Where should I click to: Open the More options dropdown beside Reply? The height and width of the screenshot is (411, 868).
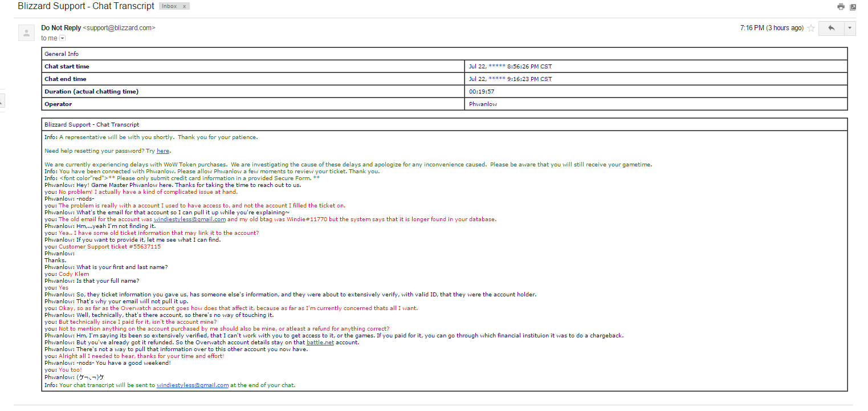[x=850, y=28]
